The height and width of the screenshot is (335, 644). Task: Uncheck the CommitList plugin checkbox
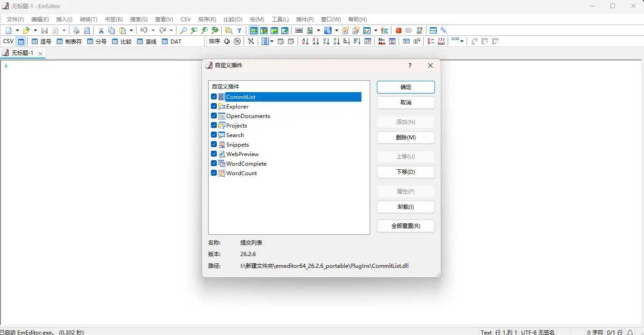214,97
